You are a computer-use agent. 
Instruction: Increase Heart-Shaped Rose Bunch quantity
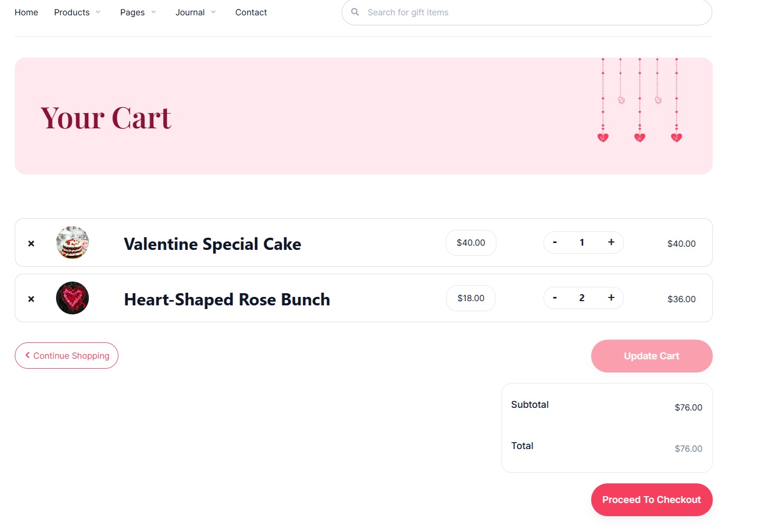pyautogui.click(x=611, y=297)
